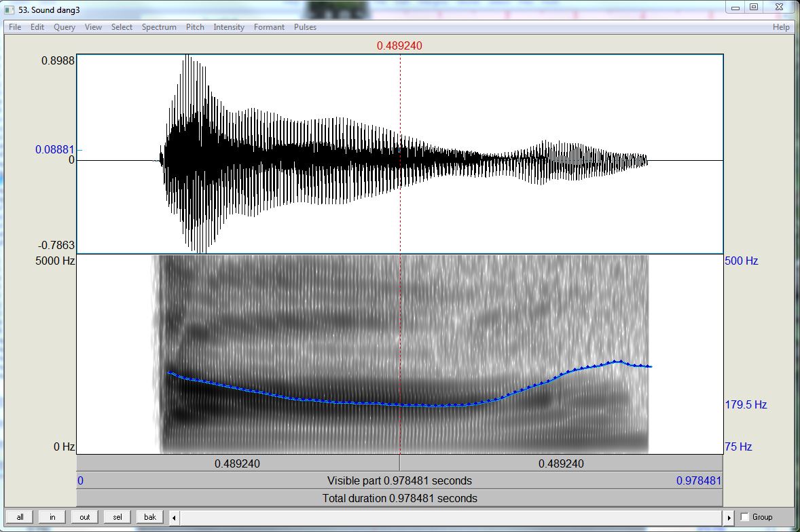The image size is (800, 532).
Task: Click the 'bak' zoom button
Action: [150, 516]
